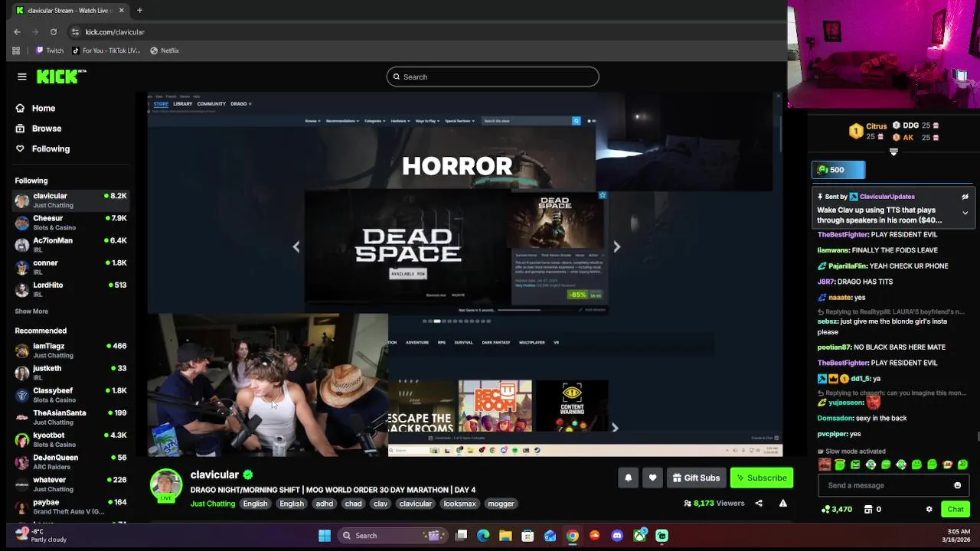Click the clavicular streamer avatar
The height and width of the screenshot is (551, 980).
tap(166, 485)
